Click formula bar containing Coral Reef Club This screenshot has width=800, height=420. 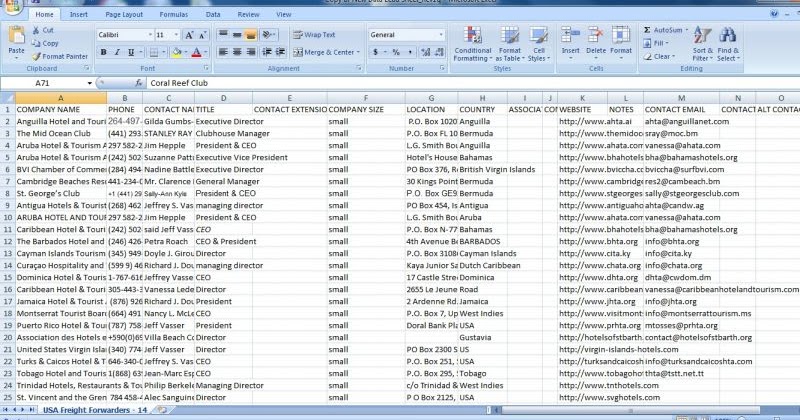click(472, 83)
